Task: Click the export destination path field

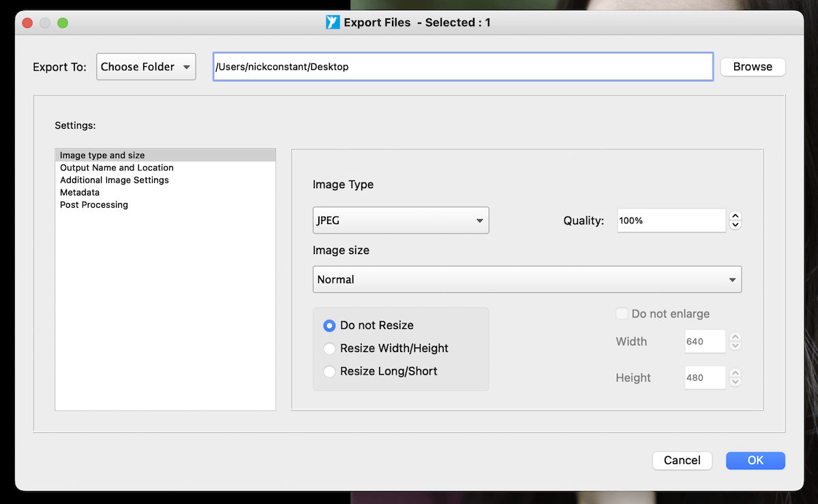Action: (x=462, y=66)
